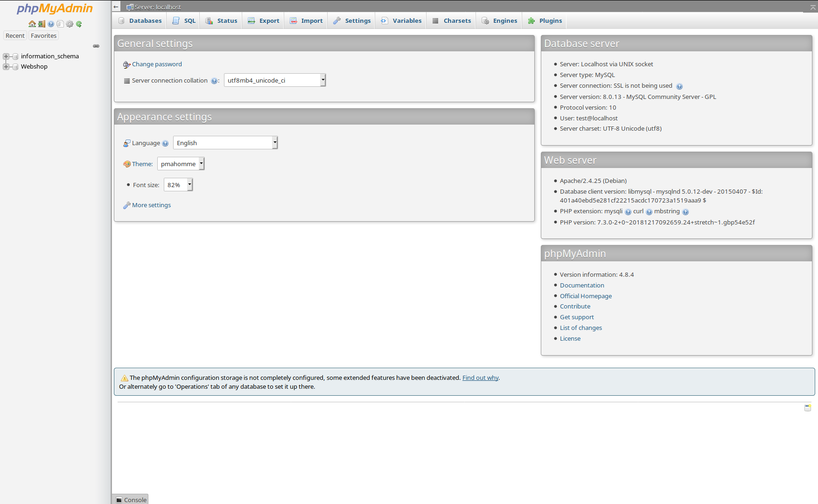Open the Font size selector
Viewport: 818px width, 504px height.
[x=178, y=185]
